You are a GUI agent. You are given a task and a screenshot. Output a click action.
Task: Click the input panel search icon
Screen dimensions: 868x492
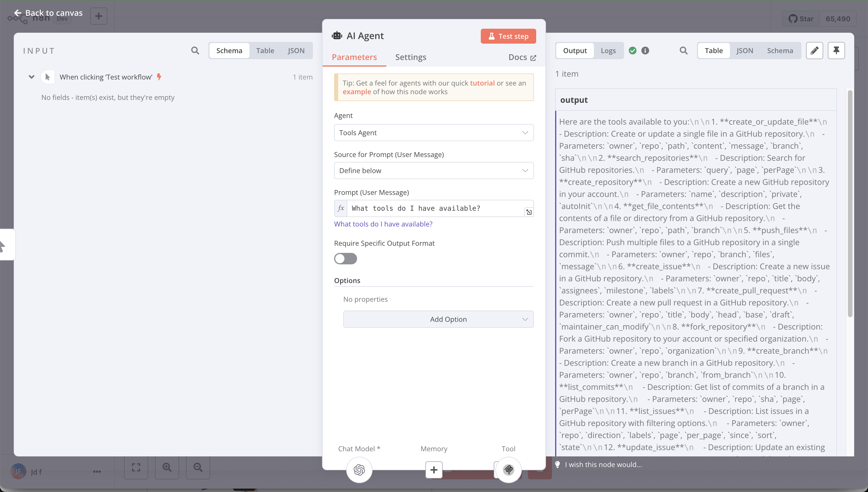pyautogui.click(x=195, y=51)
